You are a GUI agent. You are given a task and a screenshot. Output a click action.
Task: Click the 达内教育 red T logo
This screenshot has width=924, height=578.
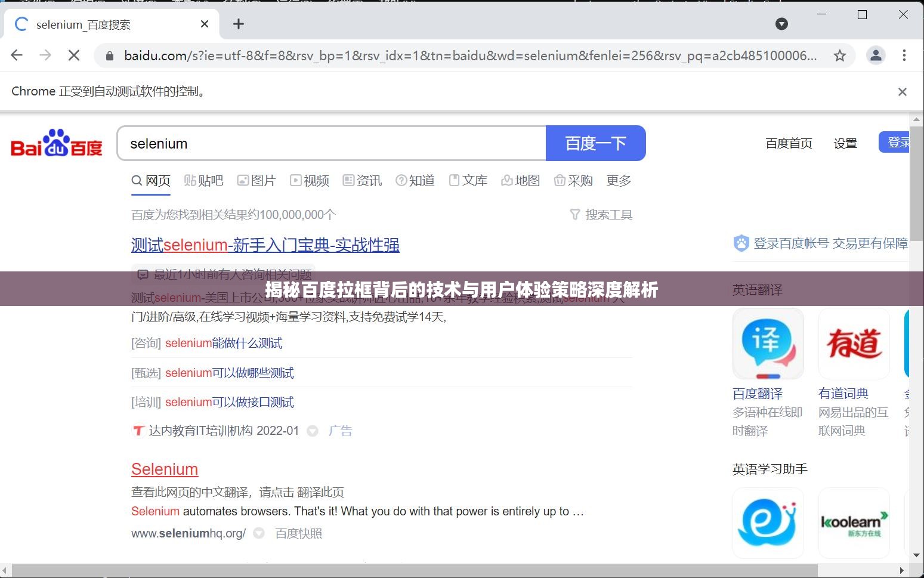pyautogui.click(x=138, y=431)
